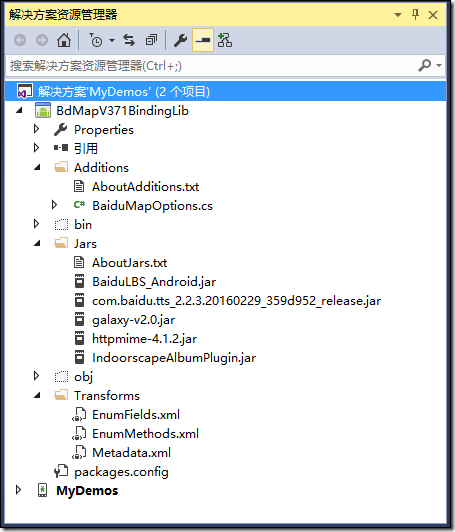Viewport: 455px width, 532px height.
Task: Select BaiduMapOptions.cs file
Action: click(x=152, y=206)
